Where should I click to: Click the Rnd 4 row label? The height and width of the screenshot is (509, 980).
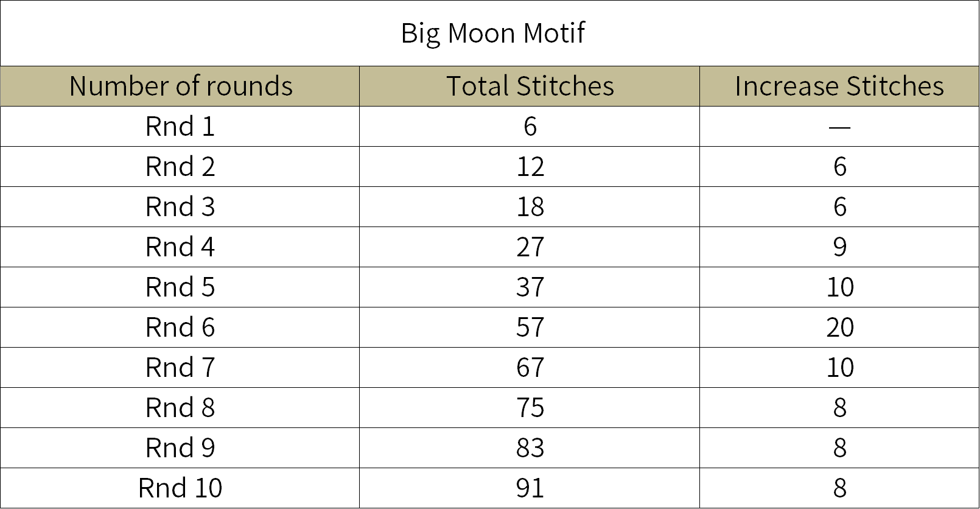tap(180, 247)
